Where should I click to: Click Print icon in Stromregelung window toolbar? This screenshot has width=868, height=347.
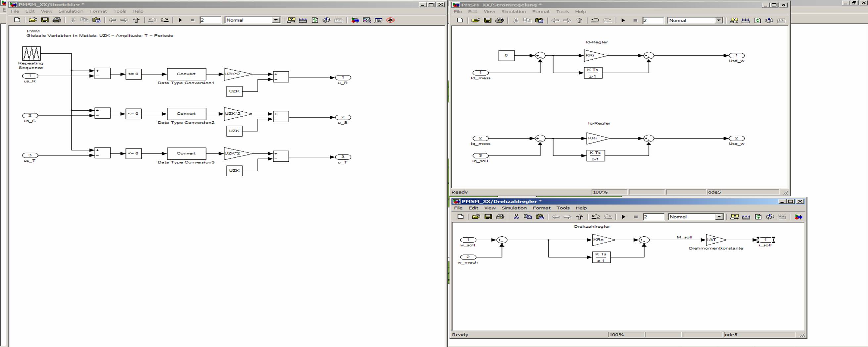(x=499, y=21)
